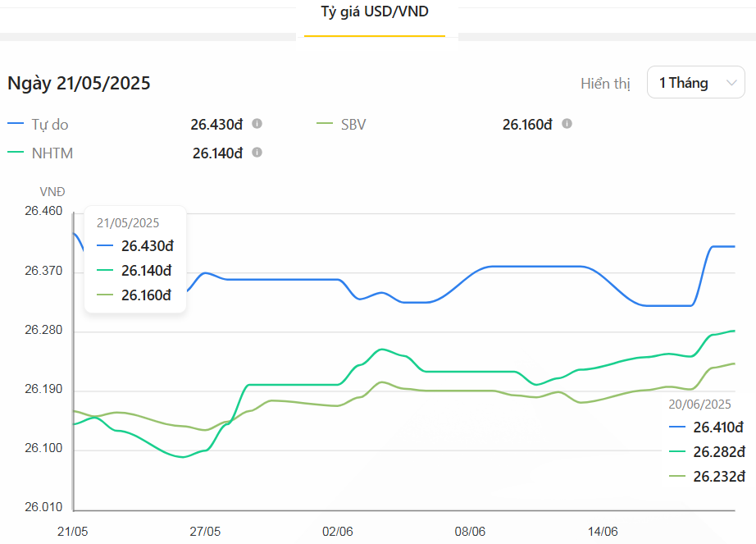Select the 27/05 date on x-axis
The image size is (756, 544).
click(205, 532)
